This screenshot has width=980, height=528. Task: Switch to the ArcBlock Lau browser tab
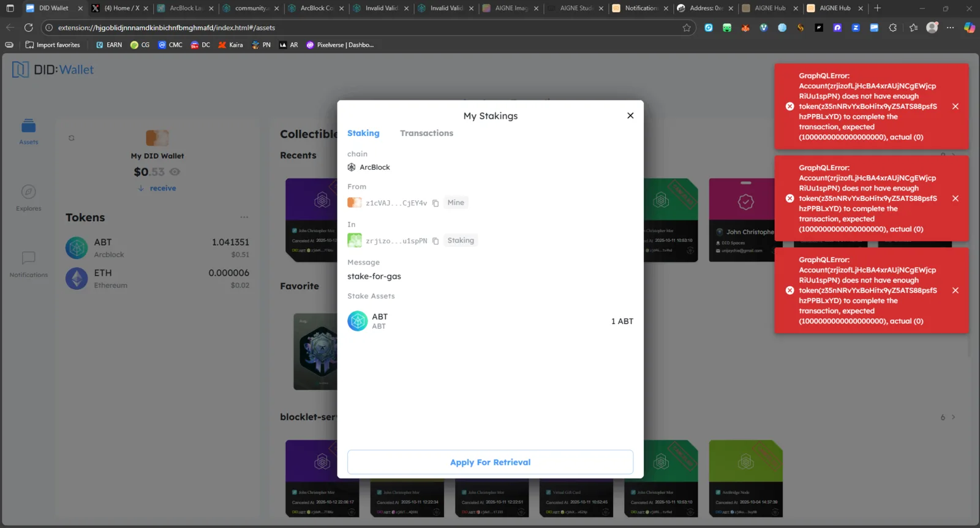pyautogui.click(x=185, y=9)
